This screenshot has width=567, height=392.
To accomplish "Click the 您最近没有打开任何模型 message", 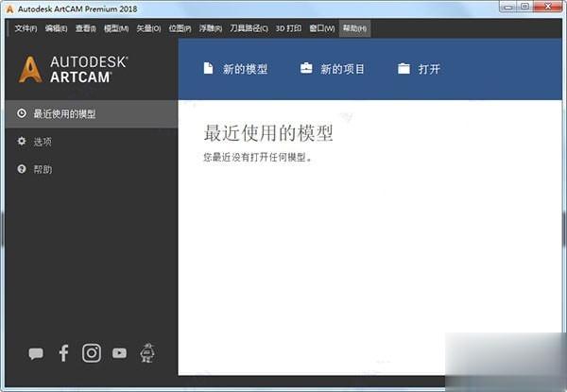I will click(257, 157).
